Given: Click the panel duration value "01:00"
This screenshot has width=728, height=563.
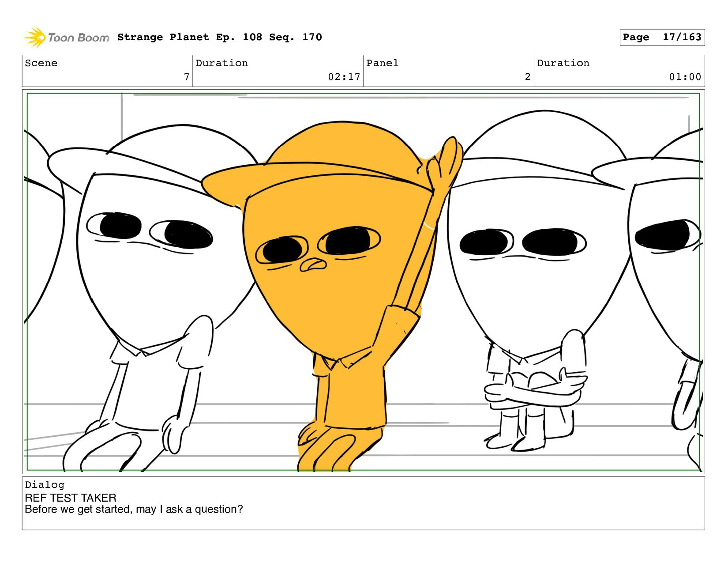Looking at the screenshot, I should (x=685, y=77).
